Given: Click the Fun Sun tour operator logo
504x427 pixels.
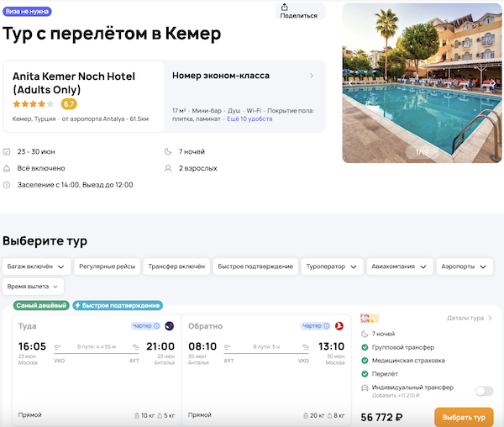Looking at the screenshot, I should [370, 318].
